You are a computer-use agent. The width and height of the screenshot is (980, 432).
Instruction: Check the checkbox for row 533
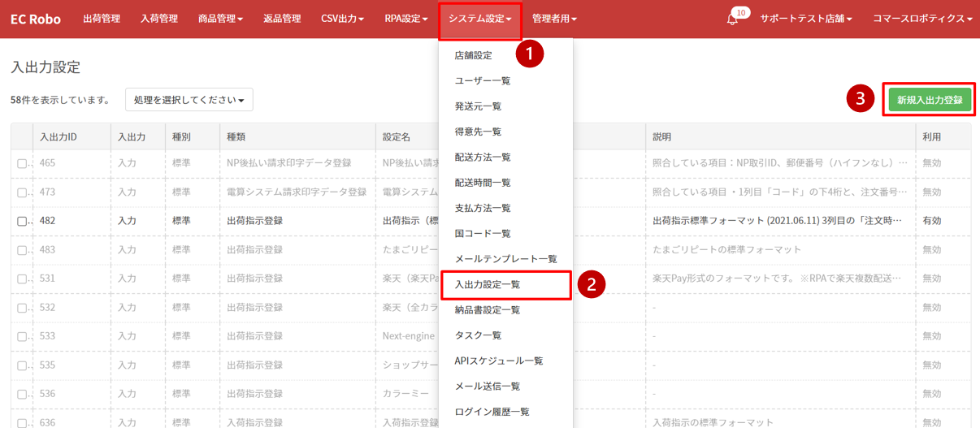(22, 336)
